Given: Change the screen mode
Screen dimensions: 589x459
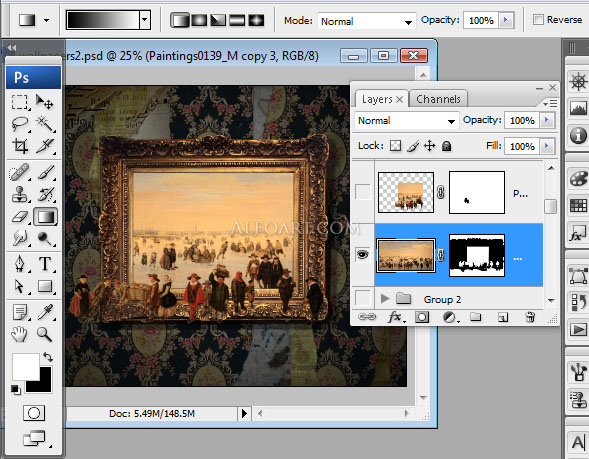Looking at the screenshot, I should click(34, 438).
